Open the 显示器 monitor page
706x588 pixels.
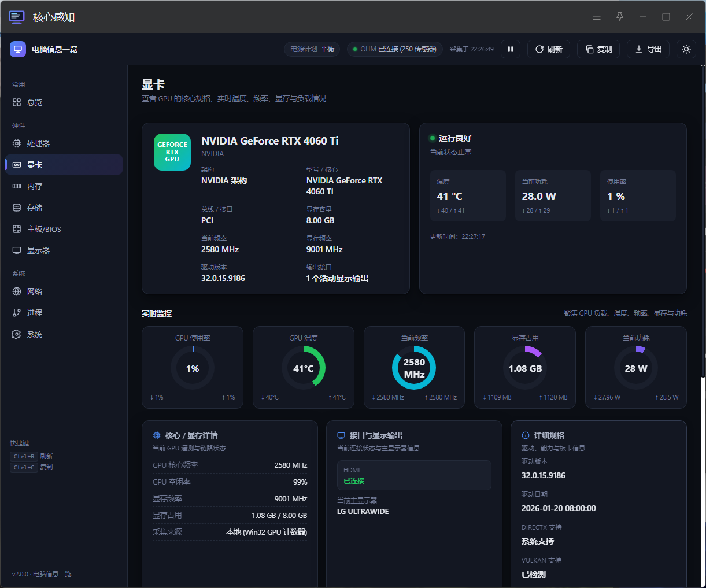pyautogui.click(x=64, y=250)
